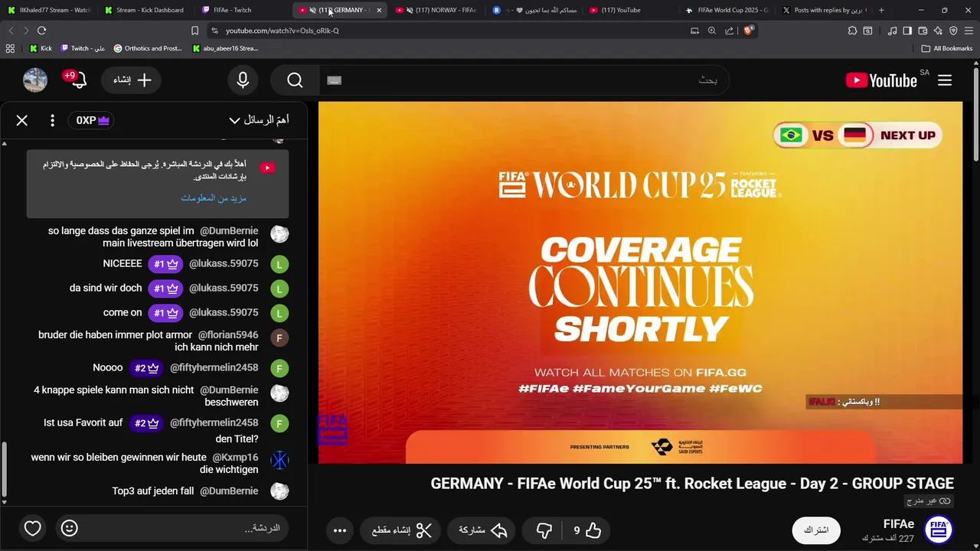Image resolution: width=980 pixels, height=551 pixels.
Task: Open the Kick bookmark
Action: pyautogui.click(x=41, y=48)
